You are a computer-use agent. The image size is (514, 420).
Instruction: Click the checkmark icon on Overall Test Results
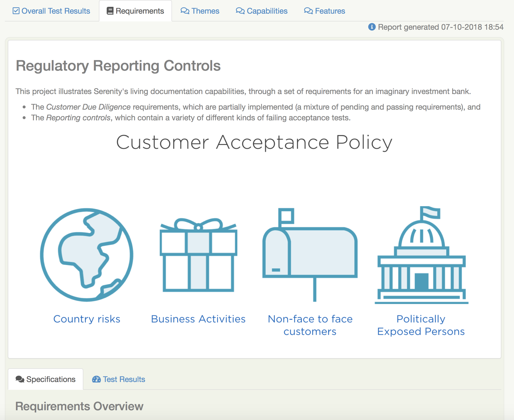(16, 11)
